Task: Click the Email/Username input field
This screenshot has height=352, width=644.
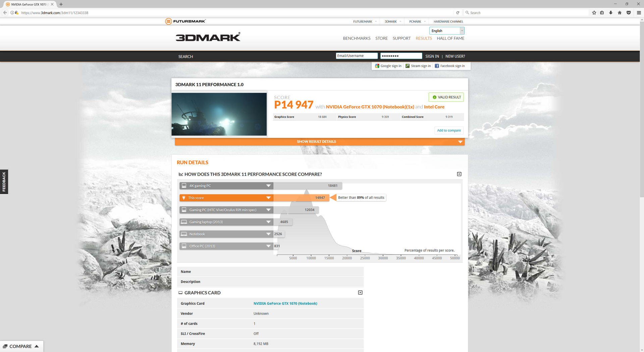Action: click(x=357, y=56)
